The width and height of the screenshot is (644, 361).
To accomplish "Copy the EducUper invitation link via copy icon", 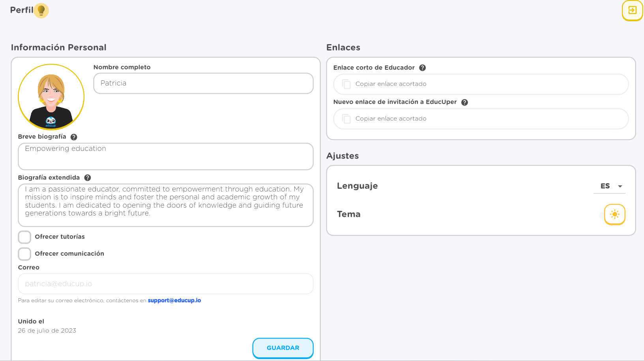I will click(x=346, y=119).
